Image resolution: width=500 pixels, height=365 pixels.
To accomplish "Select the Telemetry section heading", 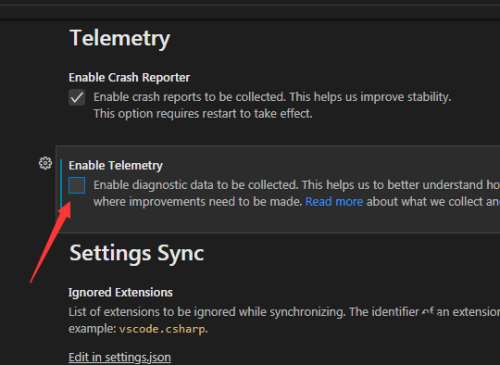I will (x=120, y=39).
